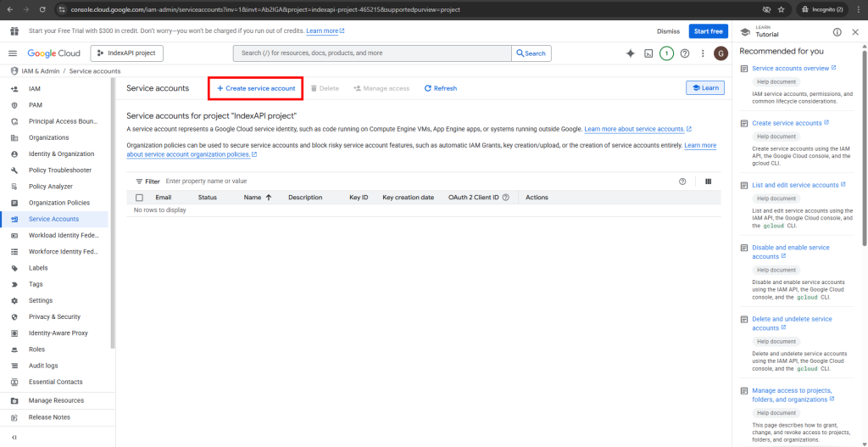The width and height of the screenshot is (868, 447).
Task: Open the three-dot more options menu
Action: pos(703,53)
